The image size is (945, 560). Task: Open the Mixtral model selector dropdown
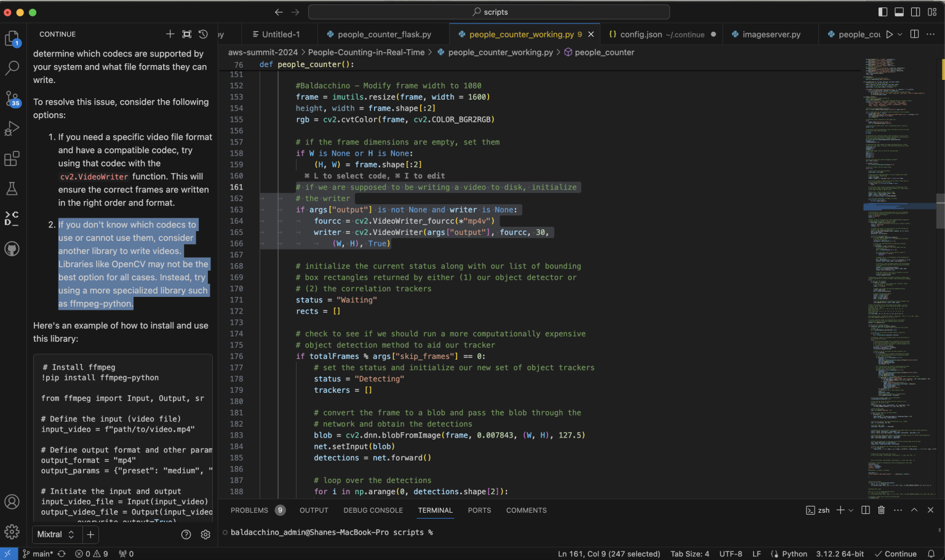pyautogui.click(x=57, y=535)
